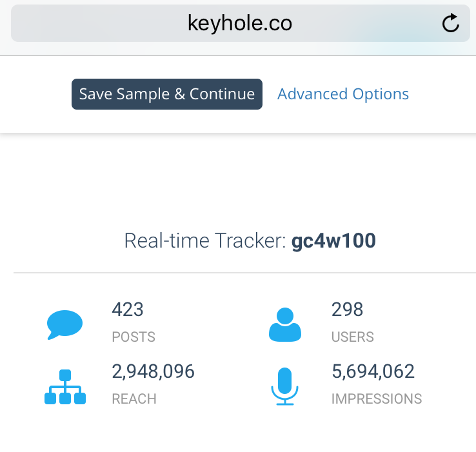Click the reload page icon
This screenshot has height=452, width=476.
click(x=450, y=24)
